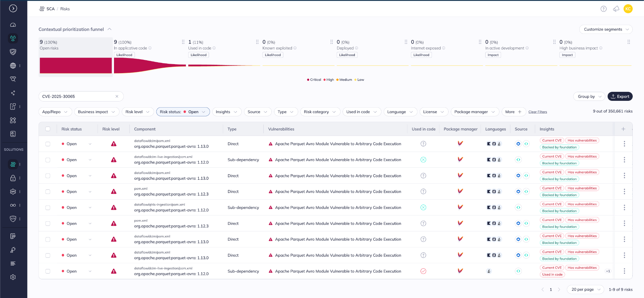Select checkbox for first dataflow/dcim 1.13.0 row
The width and height of the screenshot is (644, 298).
point(48,144)
